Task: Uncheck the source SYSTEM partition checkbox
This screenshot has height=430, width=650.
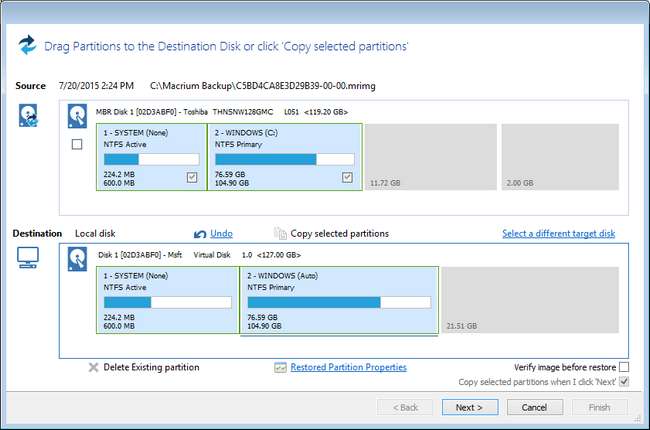Action: [x=192, y=177]
